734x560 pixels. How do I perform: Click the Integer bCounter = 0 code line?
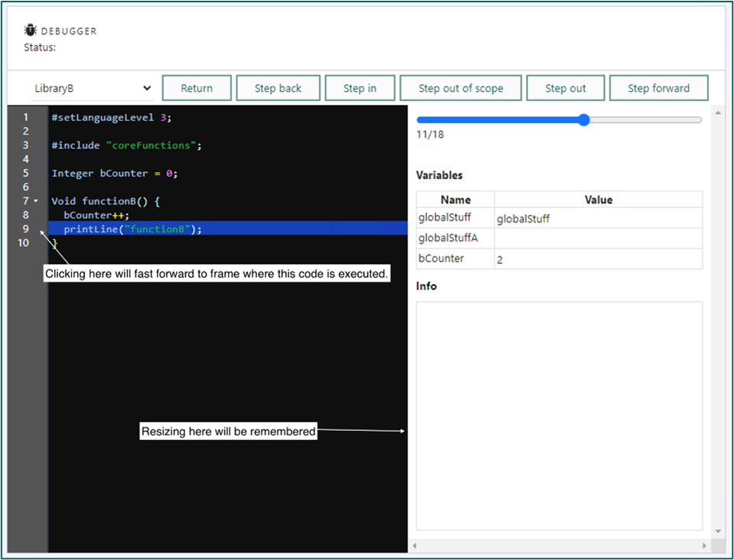(115, 174)
